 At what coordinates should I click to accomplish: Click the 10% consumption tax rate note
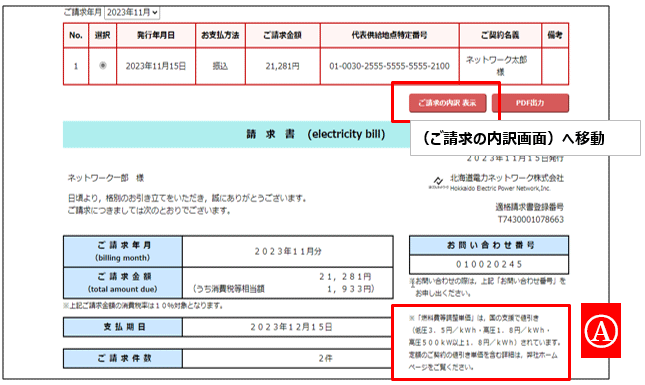(143, 306)
